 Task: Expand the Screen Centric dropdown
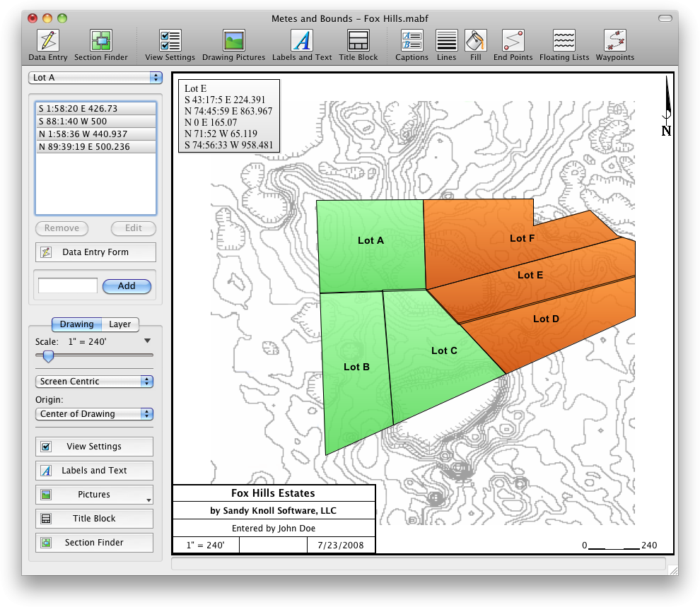[x=94, y=382]
